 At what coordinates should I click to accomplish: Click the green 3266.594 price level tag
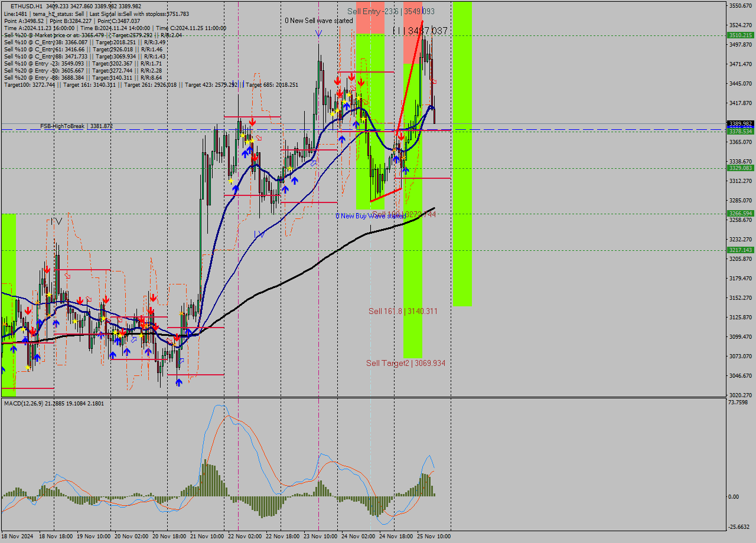(740, 214)
